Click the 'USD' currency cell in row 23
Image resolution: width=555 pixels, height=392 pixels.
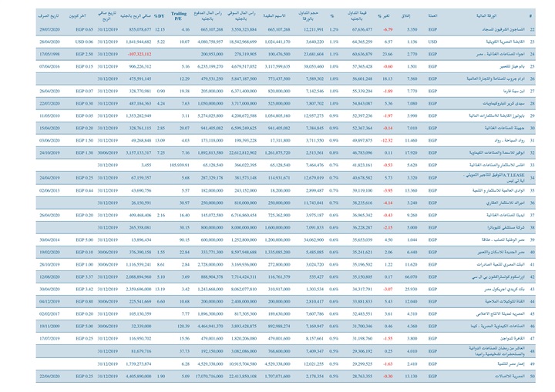pyautogui.click(x=432, y=42)
